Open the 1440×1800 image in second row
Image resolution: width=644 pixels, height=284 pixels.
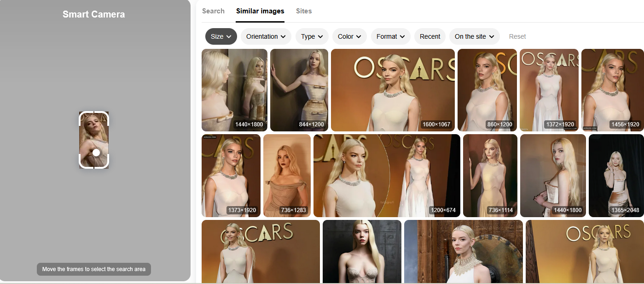point(553,176)
